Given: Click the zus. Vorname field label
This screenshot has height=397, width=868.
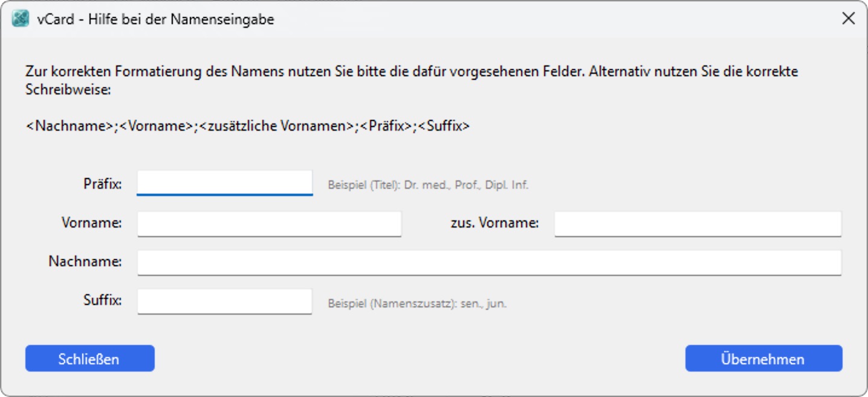Looking at the screenshot, I should tap(496, 223).
